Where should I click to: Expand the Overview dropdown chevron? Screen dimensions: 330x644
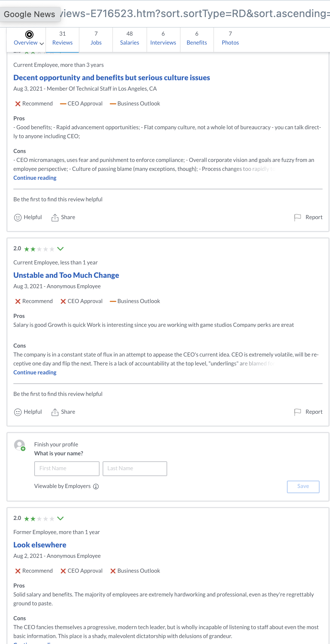[42, 43]
